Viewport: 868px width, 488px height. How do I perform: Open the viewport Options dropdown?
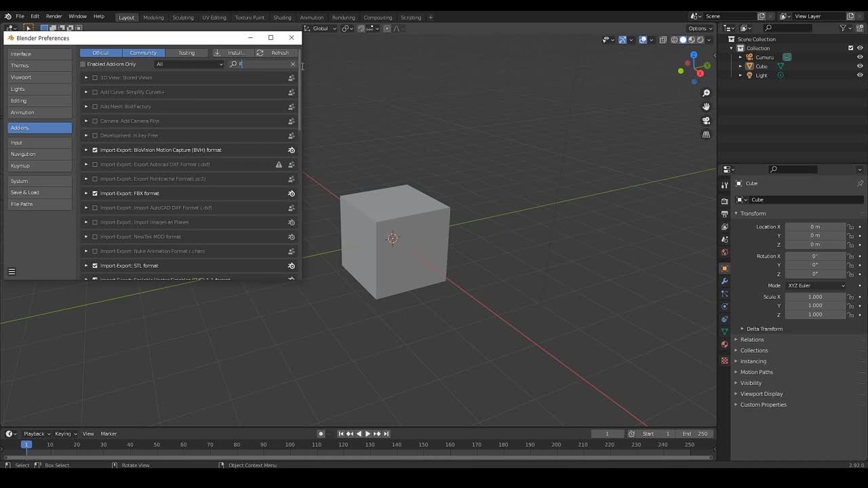click(x=700, y=28)
